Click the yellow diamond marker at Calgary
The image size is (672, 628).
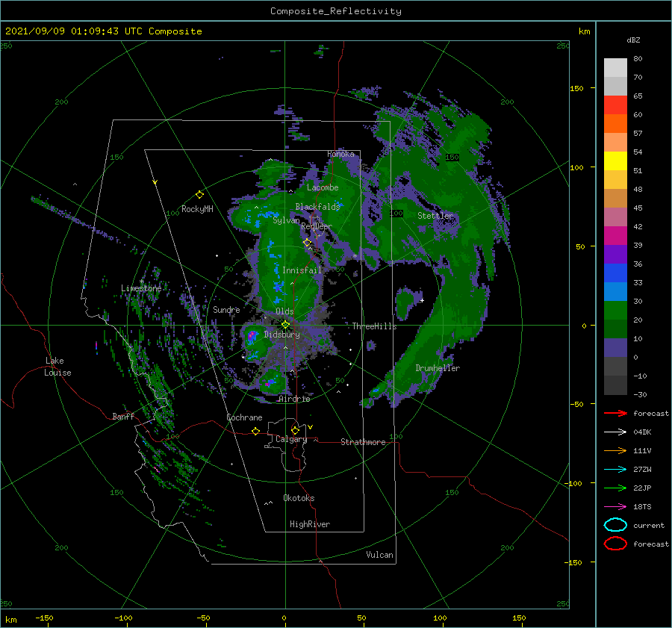[295, 430]
